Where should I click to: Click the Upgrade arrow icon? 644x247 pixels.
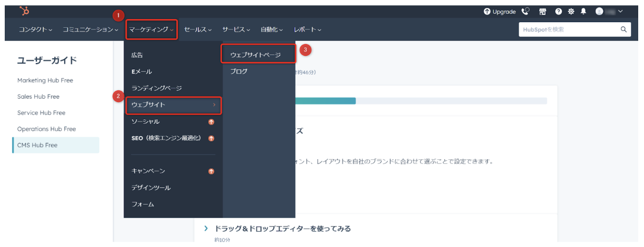pyautogui.click(x=487, y=12)
